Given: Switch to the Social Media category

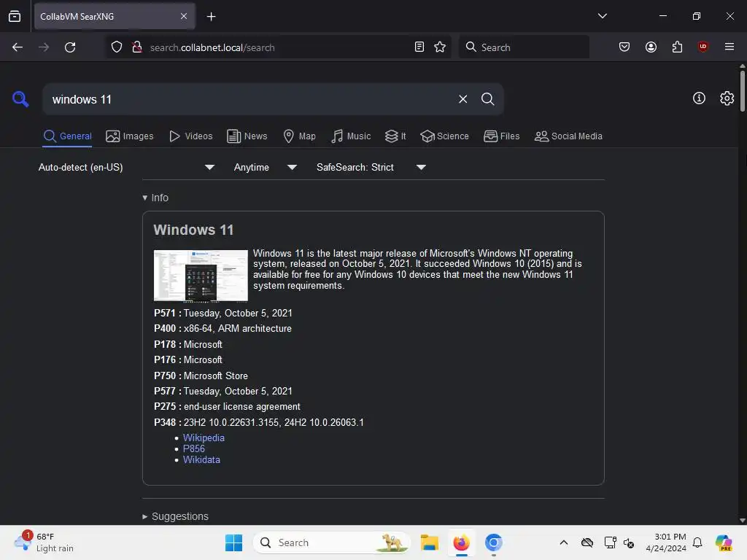Looking at the screenshot, I should click(568, 136).
